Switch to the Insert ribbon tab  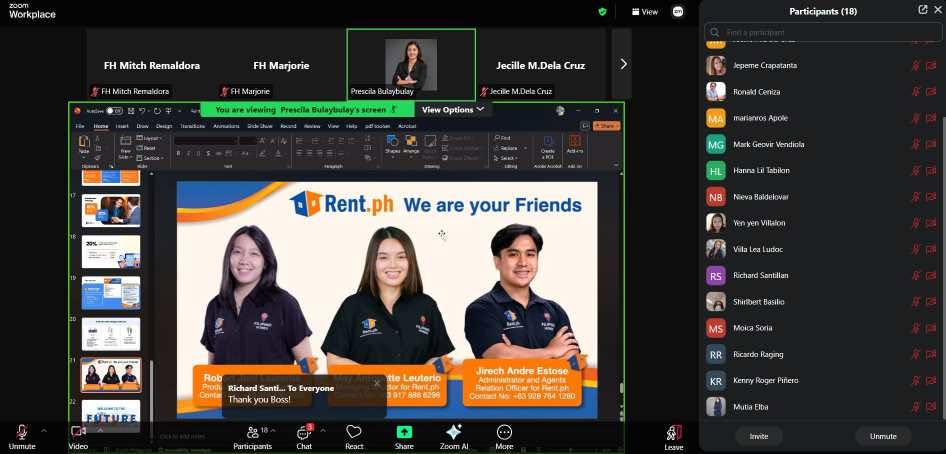[122, 126]
